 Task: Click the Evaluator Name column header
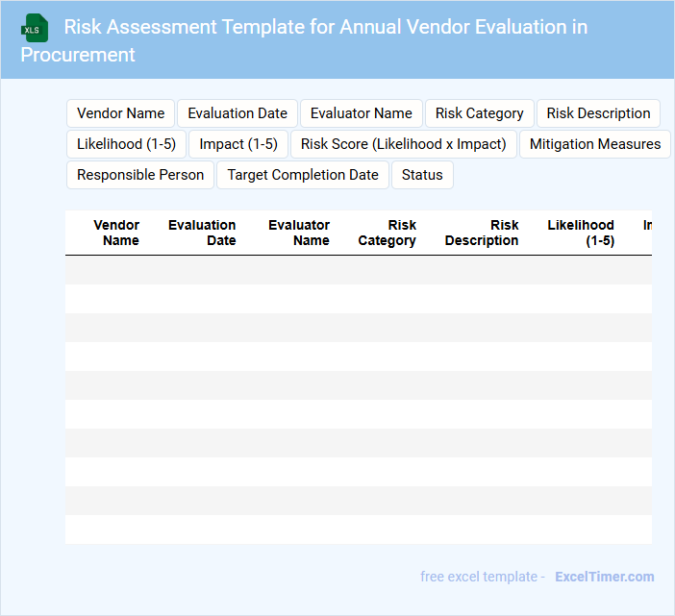299,233
